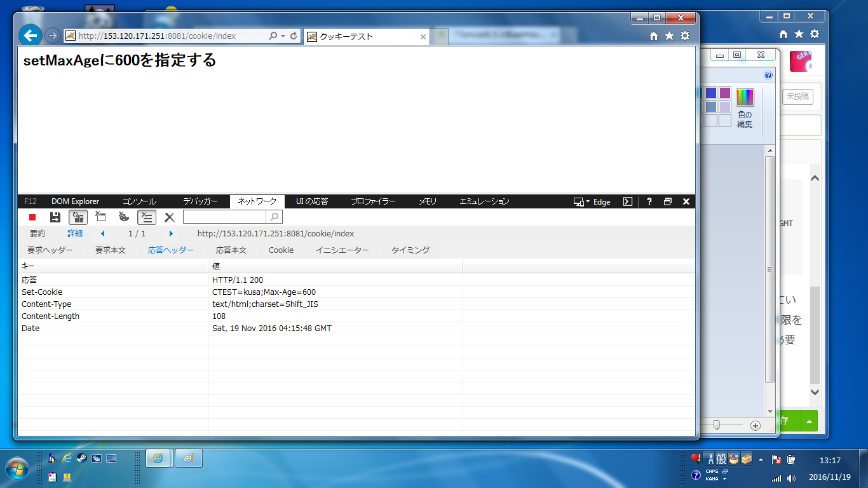Click the next request arrow button
Screen dimensions: 868x488
tap(171, 233)
